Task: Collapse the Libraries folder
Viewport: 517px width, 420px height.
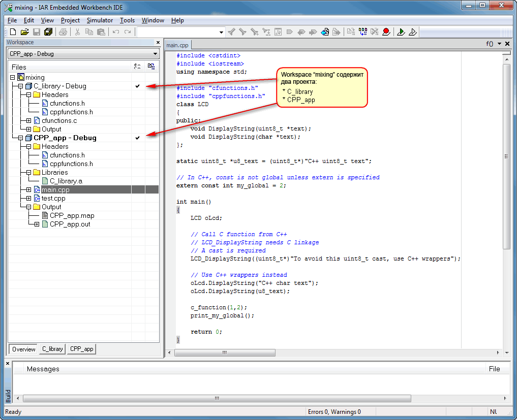Action: tap(28, 172)
